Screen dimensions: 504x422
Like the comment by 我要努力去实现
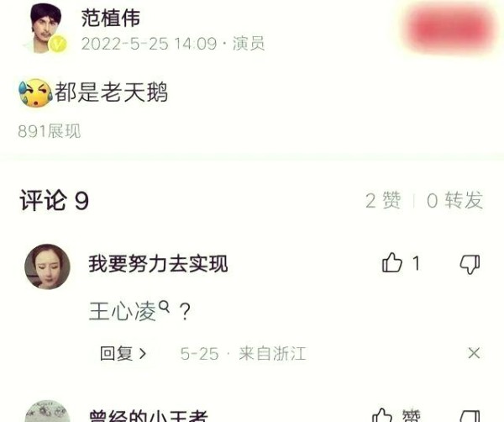click(391, 263)
